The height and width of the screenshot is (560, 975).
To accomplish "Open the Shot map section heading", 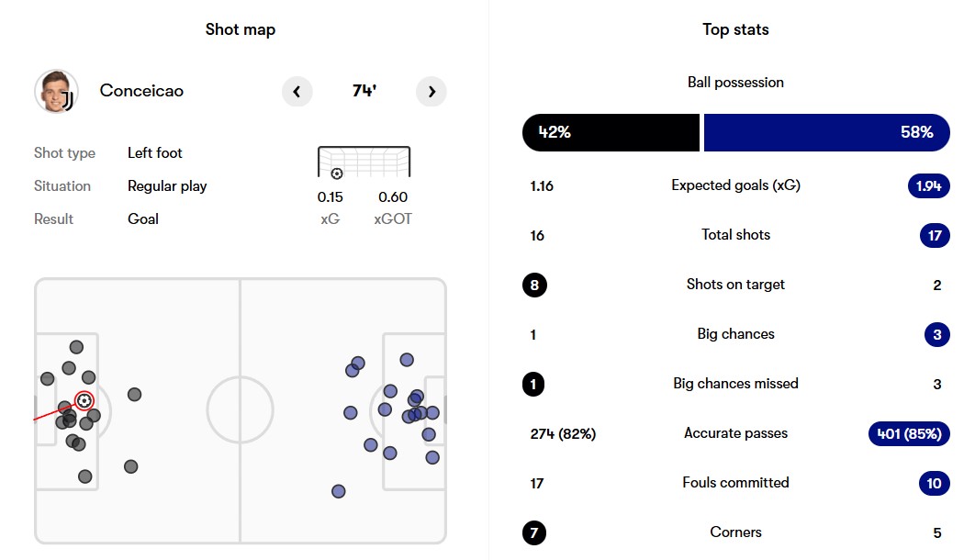I will (241, 29).
